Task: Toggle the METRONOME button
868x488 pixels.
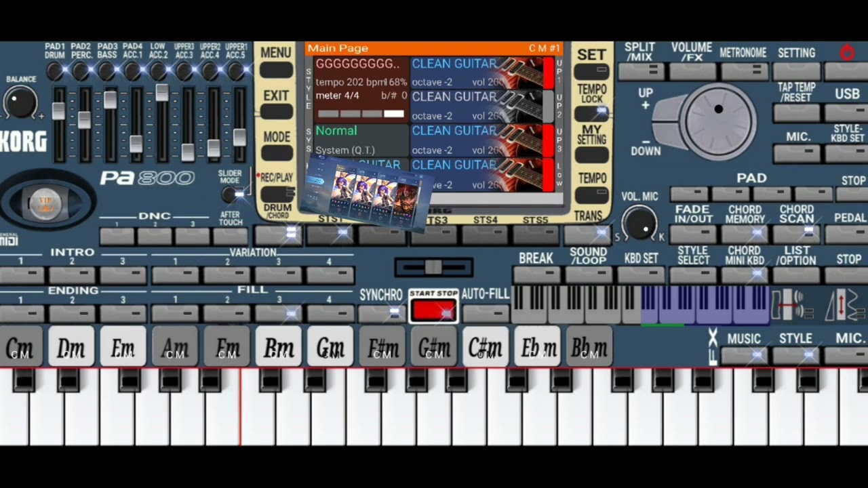Action: coord(743,70)
